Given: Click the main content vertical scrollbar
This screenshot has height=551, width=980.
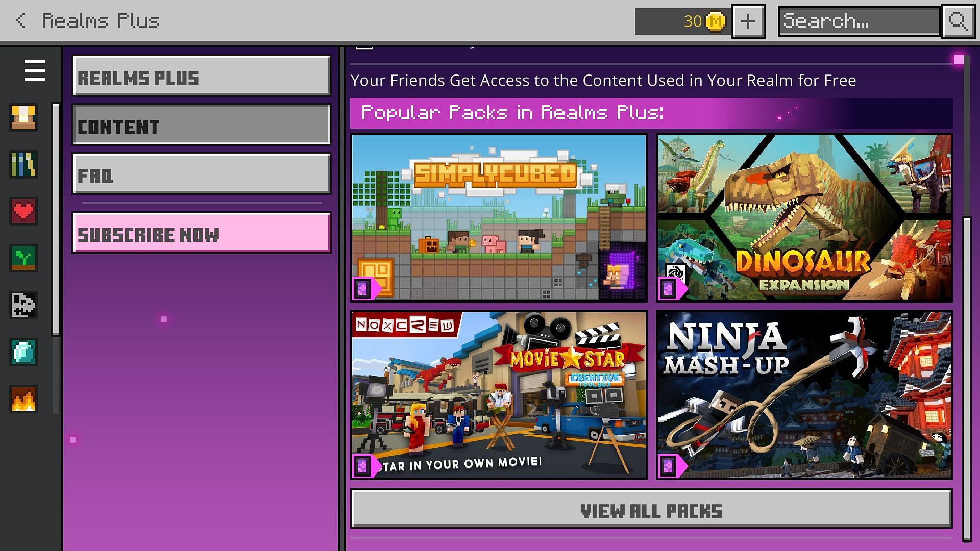Looking at the screenshot, I should click(966, 379).
